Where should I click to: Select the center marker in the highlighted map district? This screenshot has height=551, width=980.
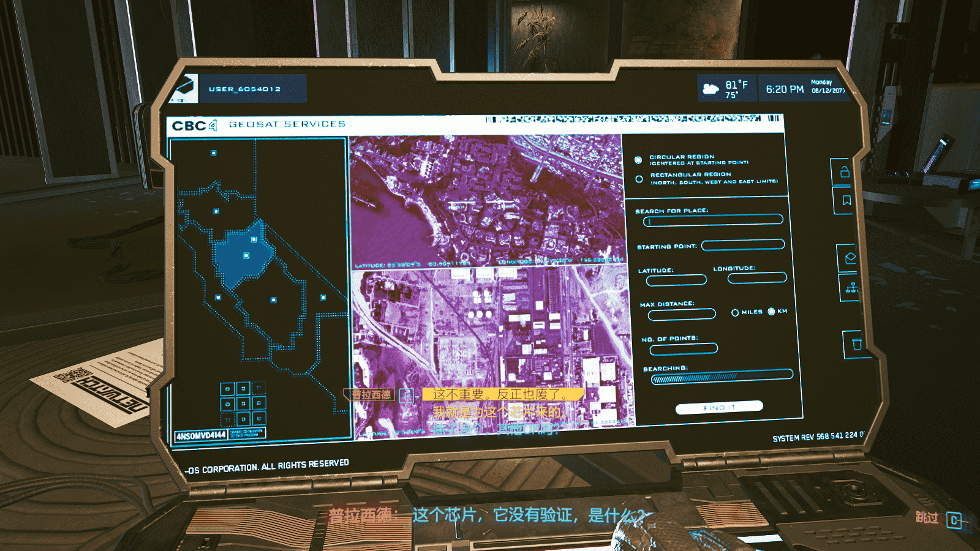[246, 256]
